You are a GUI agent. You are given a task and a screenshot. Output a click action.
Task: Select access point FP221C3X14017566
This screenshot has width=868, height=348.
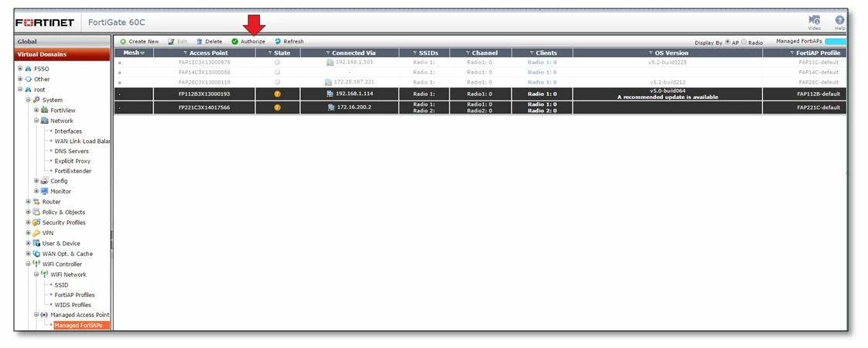tap(204, 107)
